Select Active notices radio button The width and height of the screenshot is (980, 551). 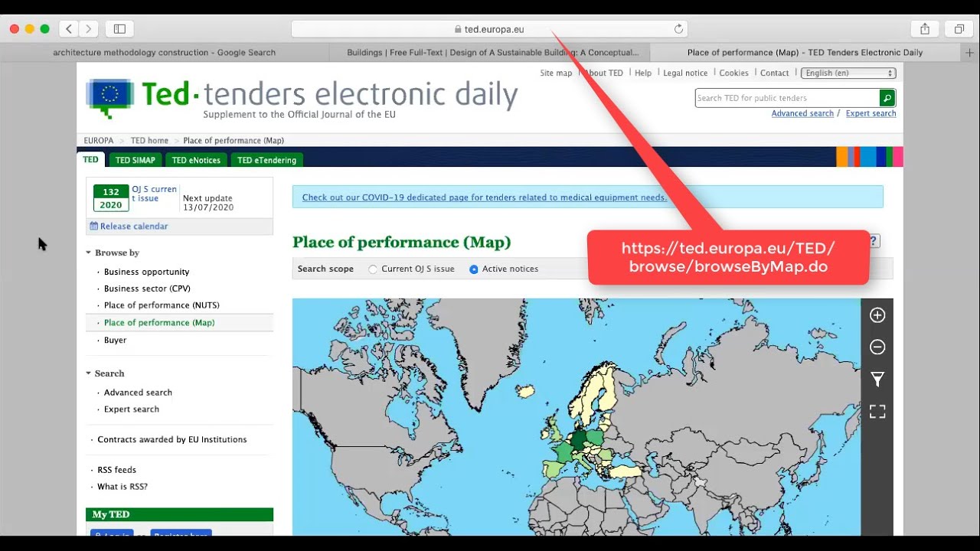pyautogui.click(x=474, y=269)
